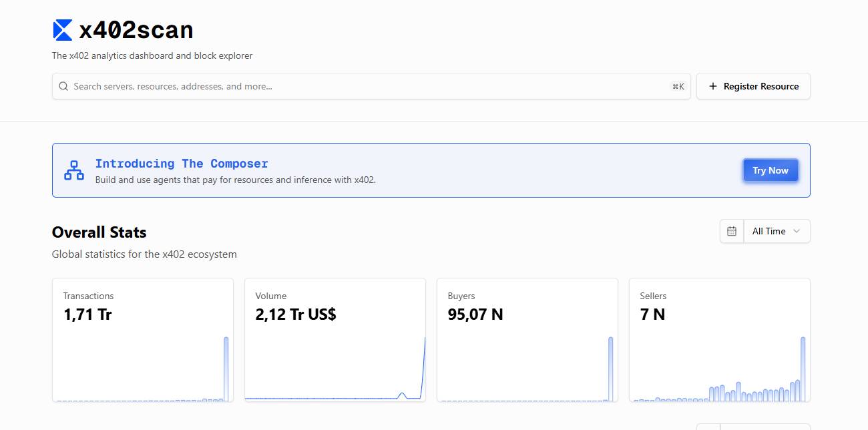Screen dimensions: 868x430
Task: Click the tallest bar in Transactions chart
Action: coord(226,369)
